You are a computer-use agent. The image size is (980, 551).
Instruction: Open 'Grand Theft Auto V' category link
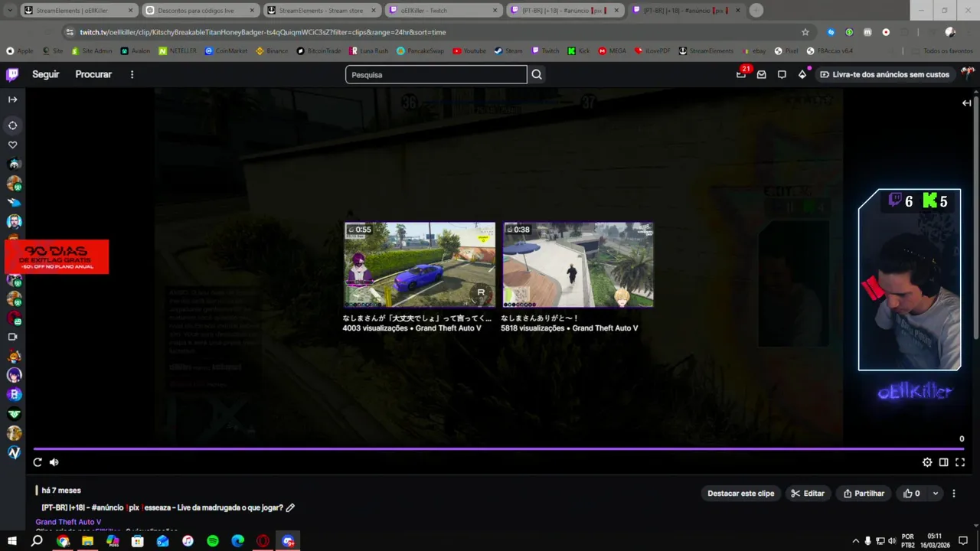[x=68, y=522]
